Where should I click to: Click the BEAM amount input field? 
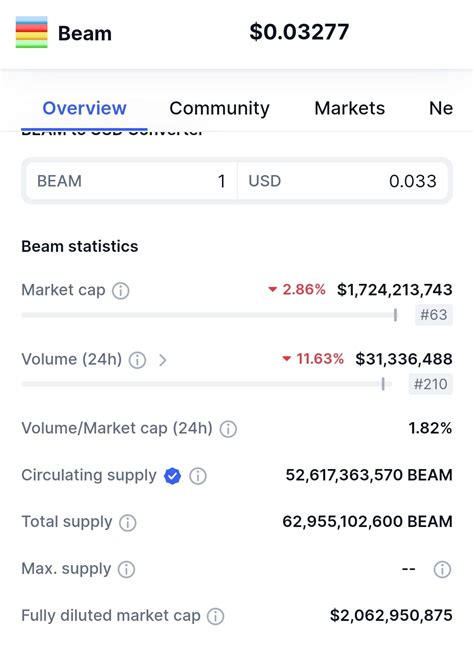(131, 181)
